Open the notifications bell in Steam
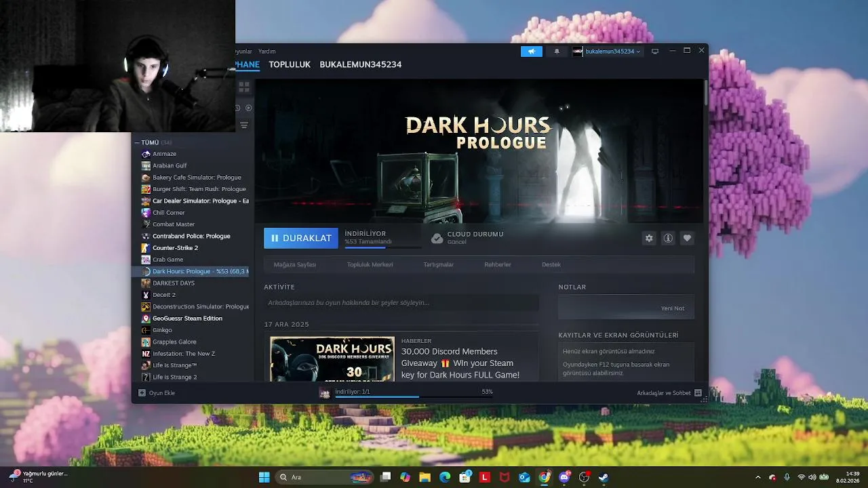This screenshot has width=868, height=488. click(557, 52)
